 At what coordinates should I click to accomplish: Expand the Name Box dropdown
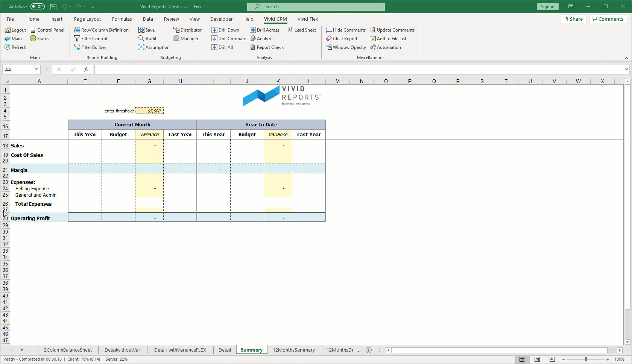(x=36, y=70)
